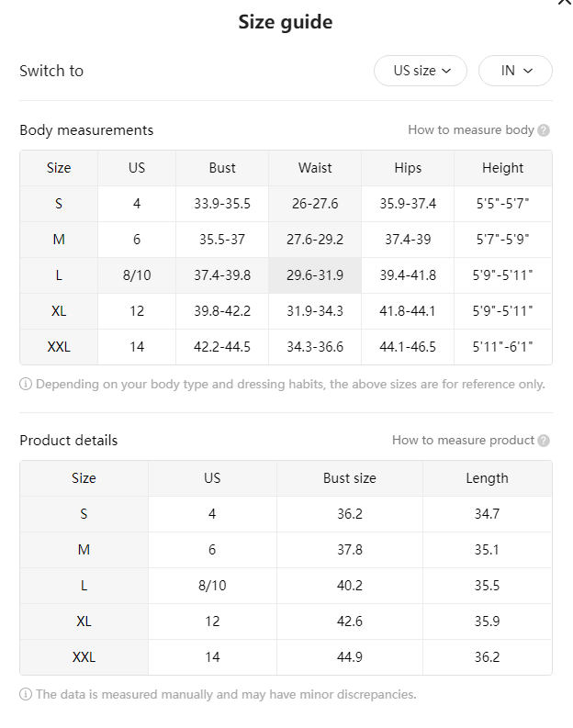Click the Length column header

click(487, 478)
